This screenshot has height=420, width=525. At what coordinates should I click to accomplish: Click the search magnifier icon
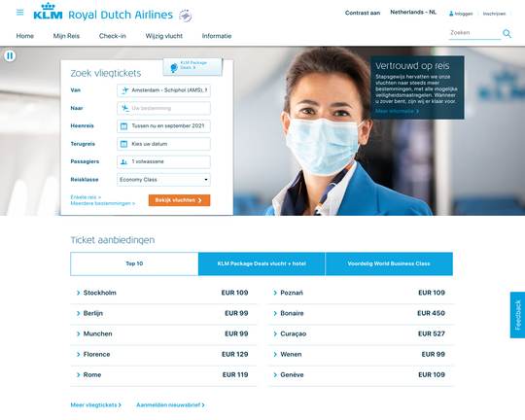[x=507, y=33]
